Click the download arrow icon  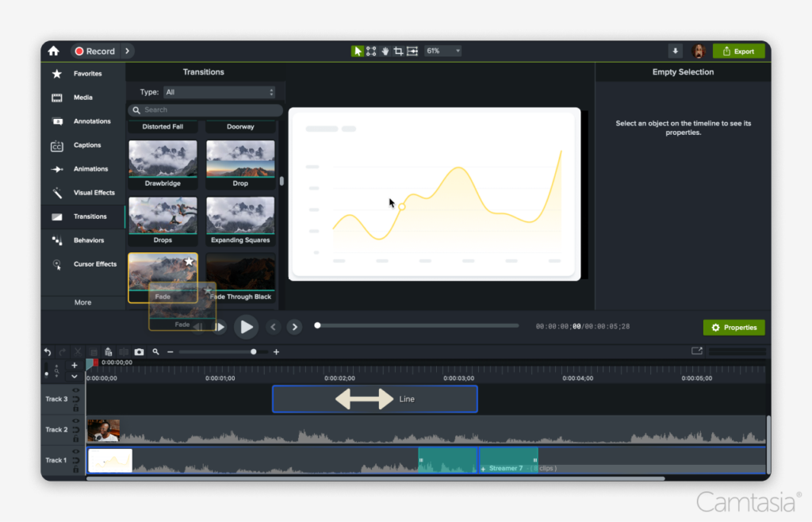pyautogui.click(x=676, y=51)
